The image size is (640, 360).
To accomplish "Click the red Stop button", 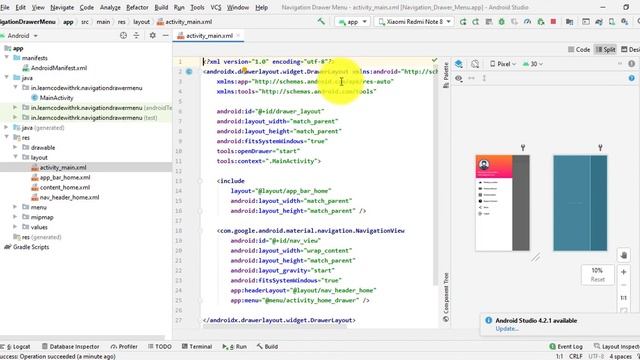I will (553, 22).
